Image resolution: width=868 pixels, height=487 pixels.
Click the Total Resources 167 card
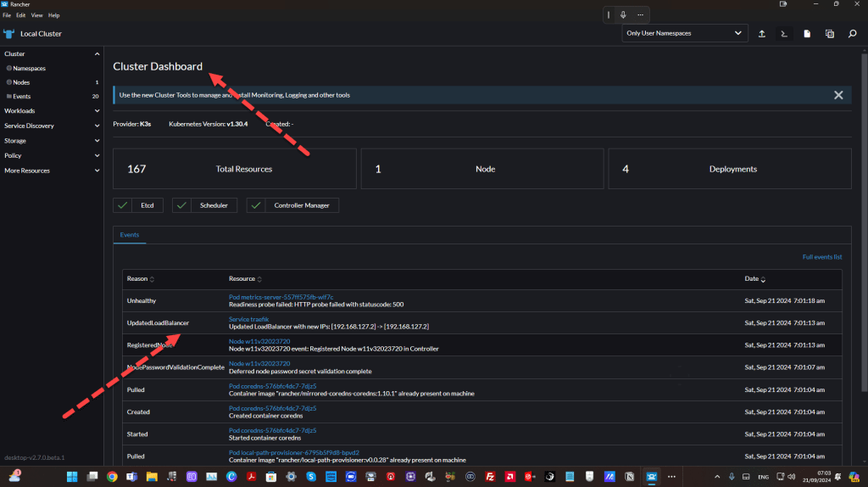click(235, 169)
